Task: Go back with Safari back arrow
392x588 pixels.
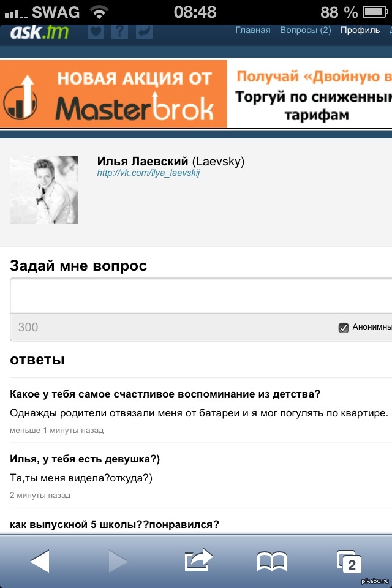Action: coord(40,561)
